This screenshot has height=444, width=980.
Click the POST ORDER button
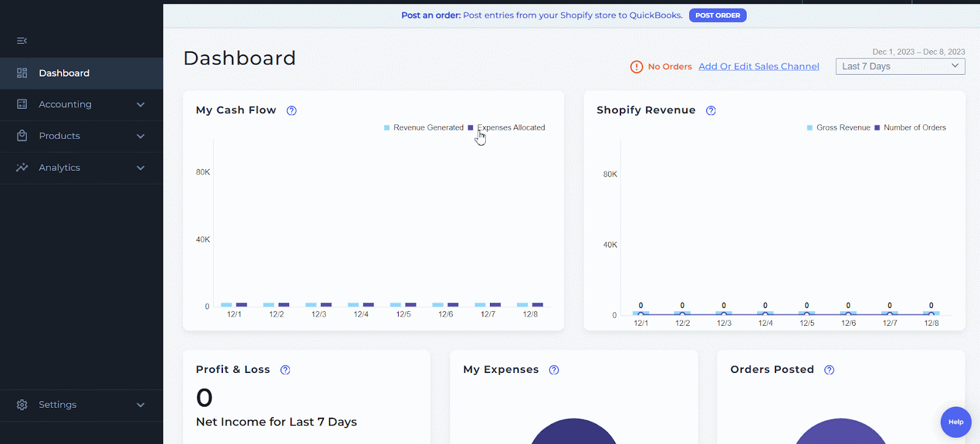coord(718,15)
